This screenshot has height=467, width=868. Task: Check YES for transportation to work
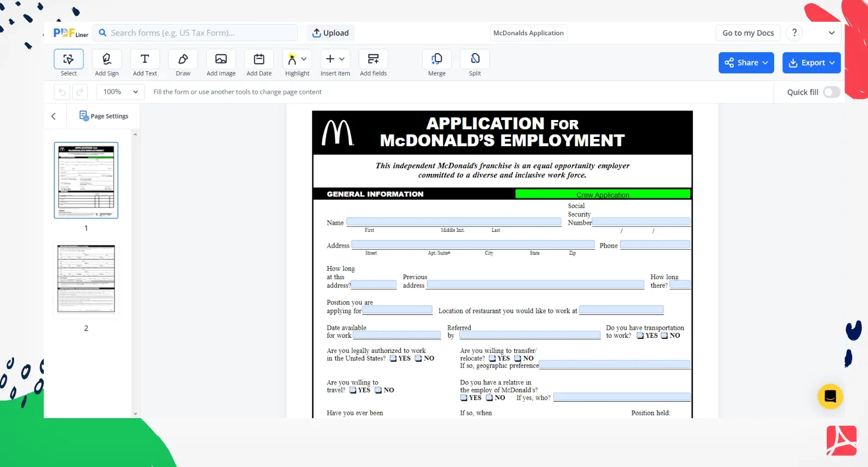pos(640,336)
